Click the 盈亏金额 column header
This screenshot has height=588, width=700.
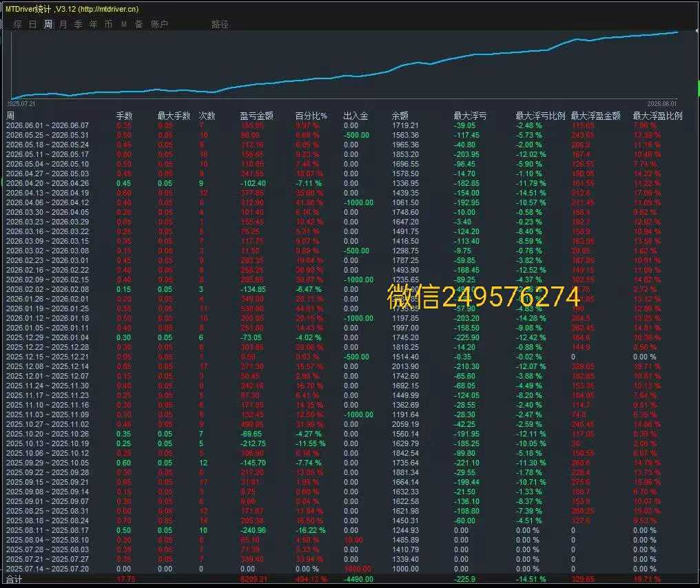pos(256,116)
